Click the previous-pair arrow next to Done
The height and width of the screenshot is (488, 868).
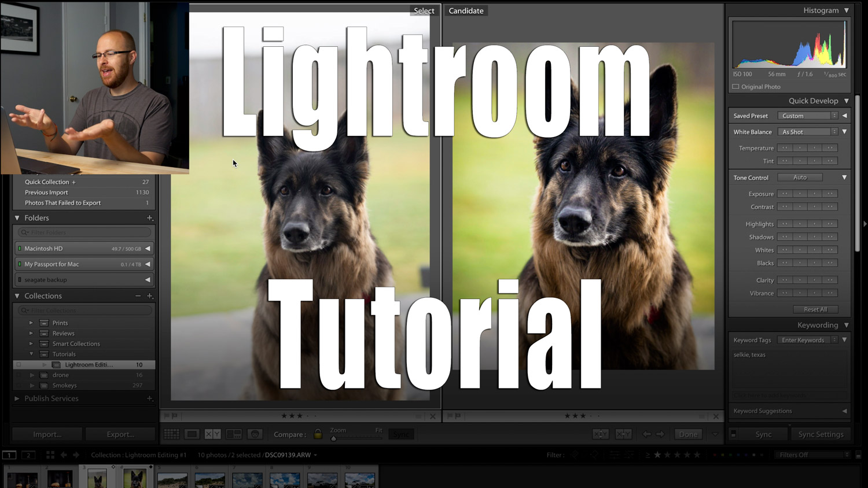point(646,434)
